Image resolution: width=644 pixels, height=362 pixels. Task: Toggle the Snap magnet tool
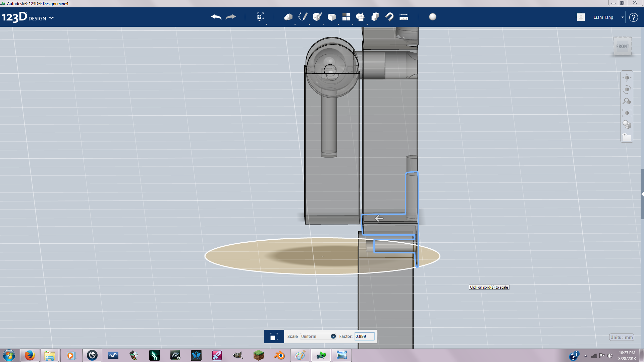(x=389, y=17)
